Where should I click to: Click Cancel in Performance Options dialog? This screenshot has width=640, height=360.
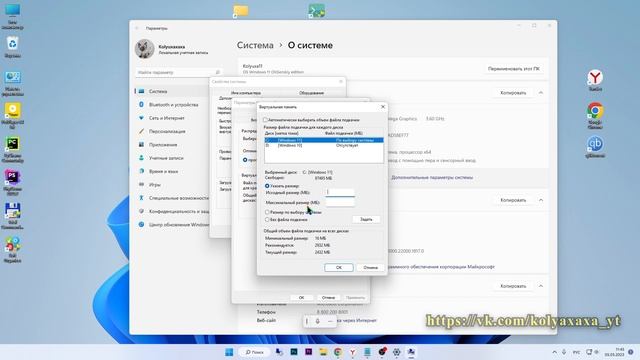point(328,298)
